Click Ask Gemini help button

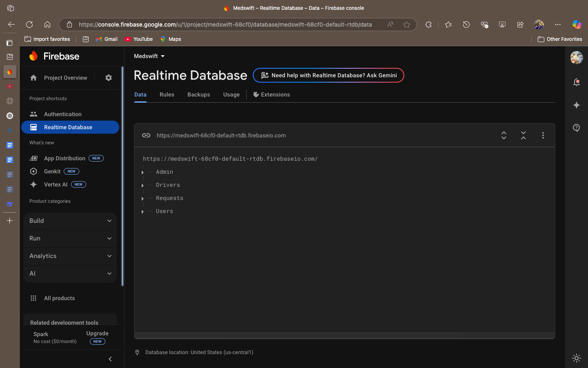click(x=329, y=75)
